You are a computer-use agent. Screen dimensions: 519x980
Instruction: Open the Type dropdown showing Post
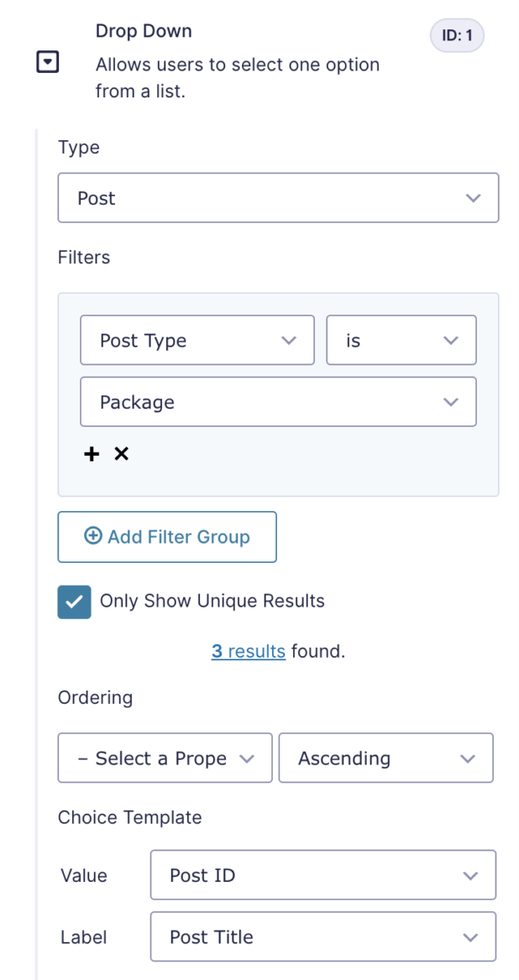[278, 198]
